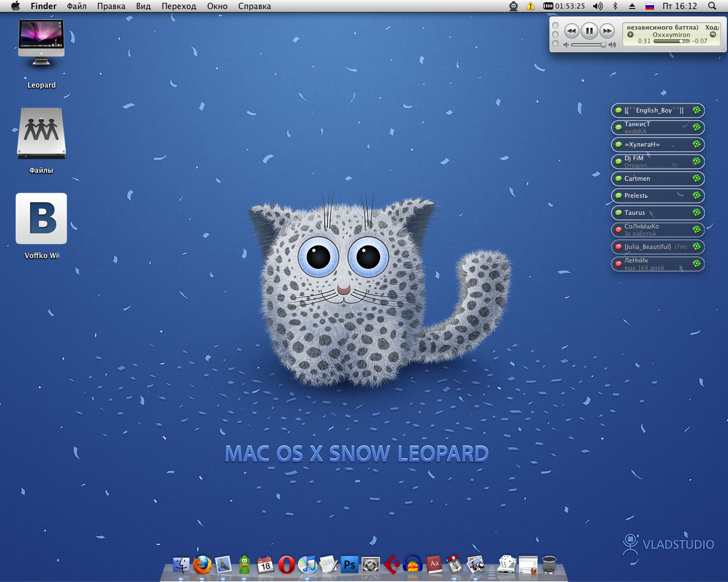Launch Firefox from the Dock
The height and width of the screenshot is (582, 728).
(202, 564)
